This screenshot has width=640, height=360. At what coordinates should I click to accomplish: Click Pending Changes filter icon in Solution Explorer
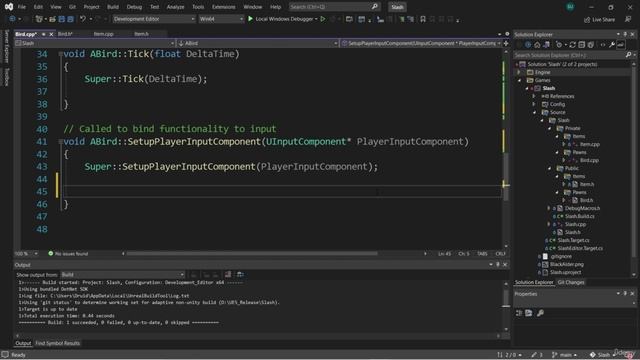(x=560, y=45)
